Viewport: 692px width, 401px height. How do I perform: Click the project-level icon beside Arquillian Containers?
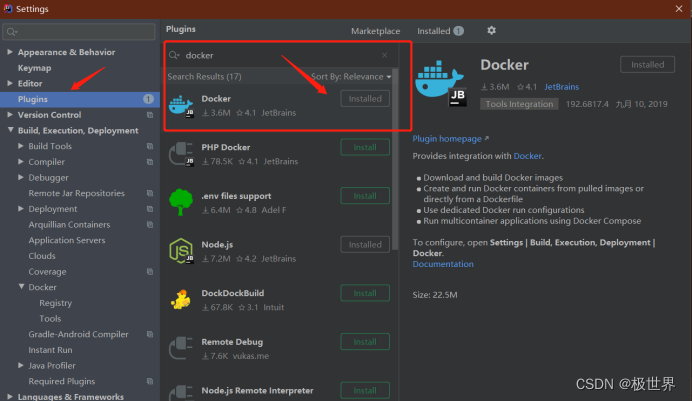(x=150, y=225)
